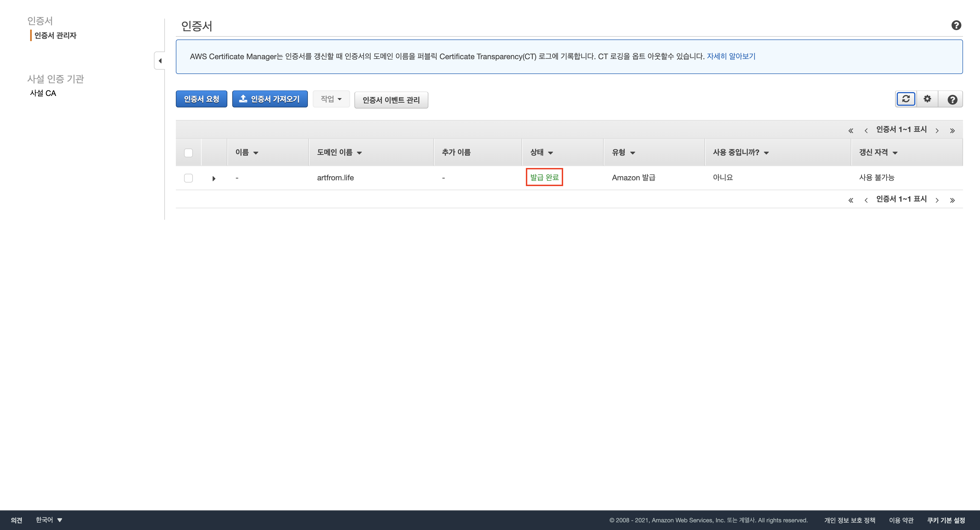Click the refresh certificates icon
The width and height of the screenshot is (980, 530).
click(x=906, y=99)
